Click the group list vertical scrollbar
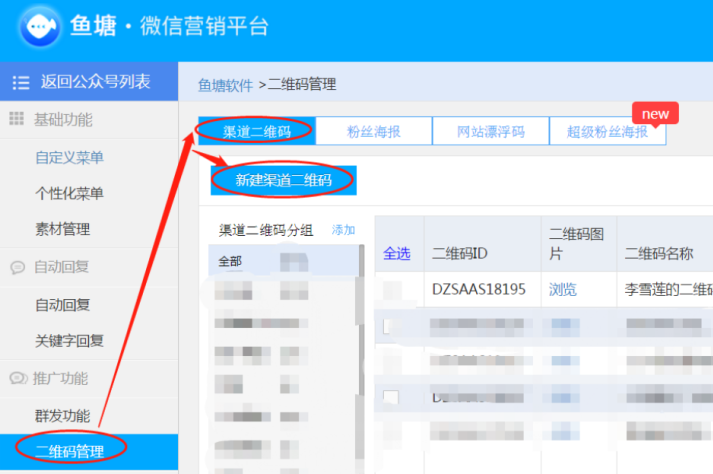Image resolution: width=713 pixels, height=474 pixels. click(362, 318)
